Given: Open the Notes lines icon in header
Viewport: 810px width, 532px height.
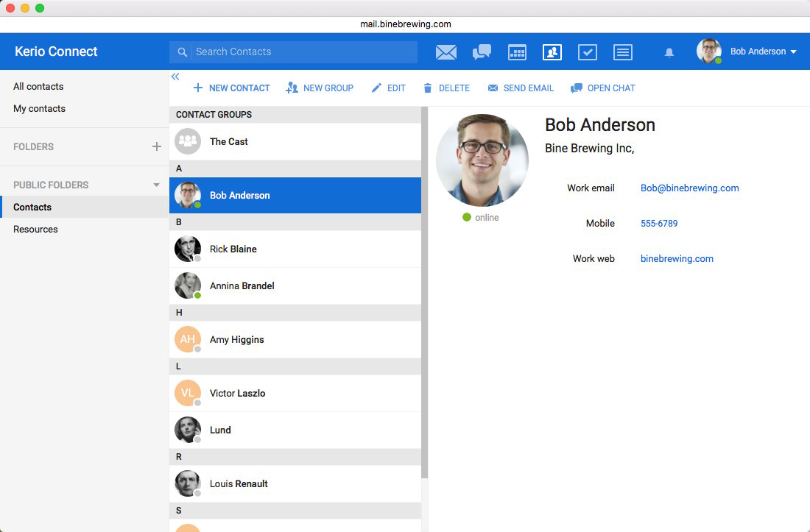Looking at the screenshot, I should [x=622, y=52].
